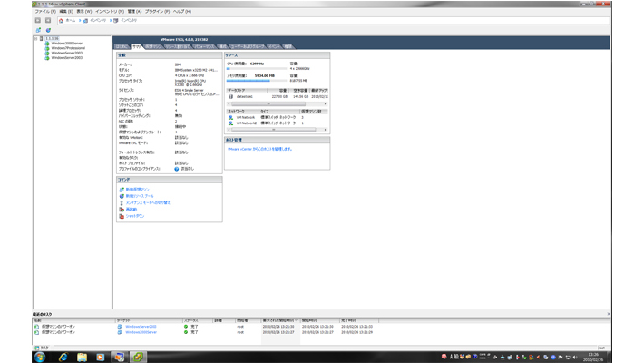Click the VM icon beside the Windows2000Server task target
The image size is (644, 363).
pyautogui.click(x=120, y=332)
